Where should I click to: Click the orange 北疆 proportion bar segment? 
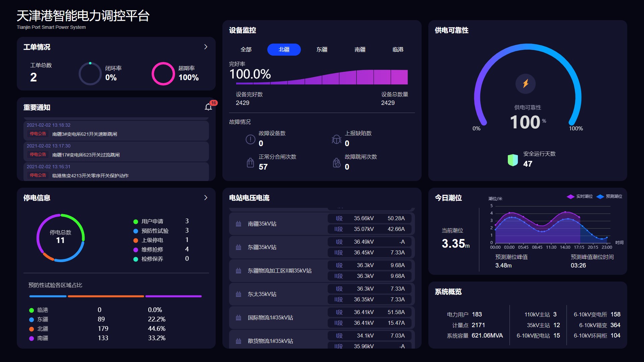click(x=106, y=296)
